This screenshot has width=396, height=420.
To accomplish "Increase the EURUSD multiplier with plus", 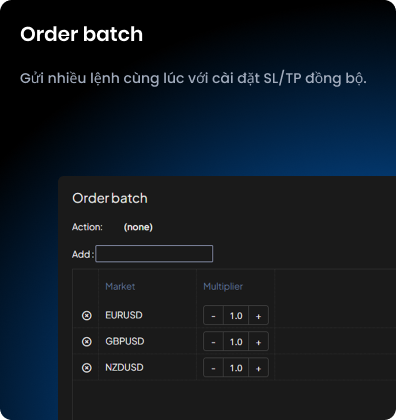I will coord(258,315).
